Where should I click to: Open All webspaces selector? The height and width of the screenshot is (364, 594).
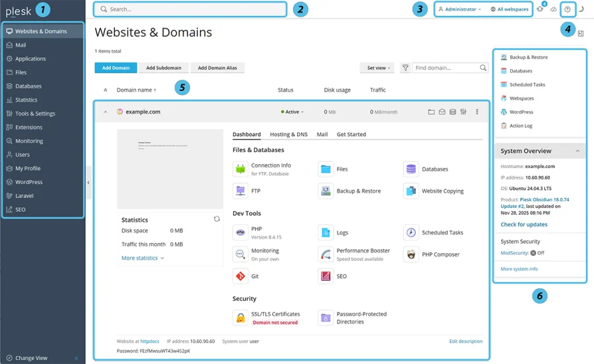(x=509, y=9)
